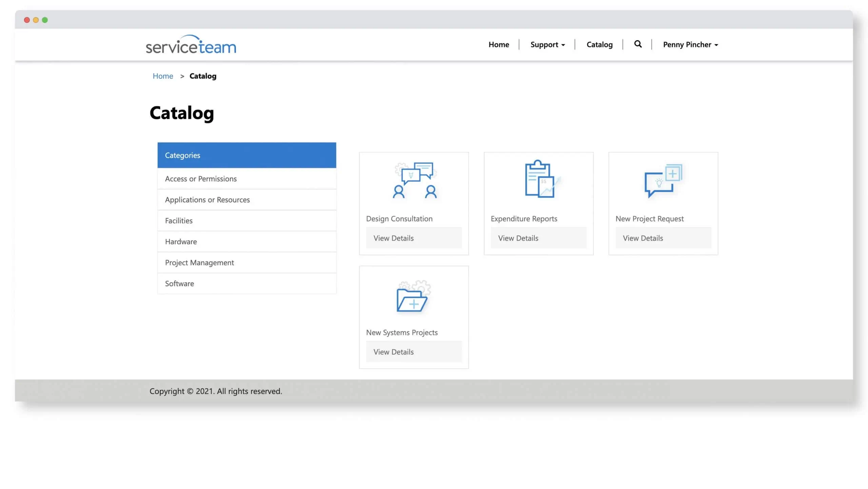
Task: Choose the Hardware category
Action: pyautogui.click(x=247, y=242)
